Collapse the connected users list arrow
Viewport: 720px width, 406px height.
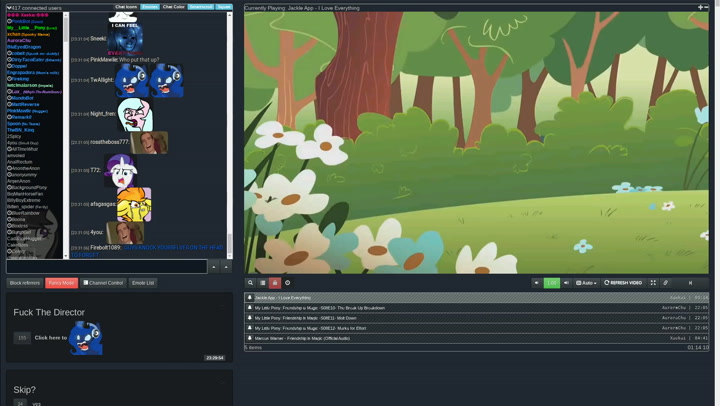[9, 7]
